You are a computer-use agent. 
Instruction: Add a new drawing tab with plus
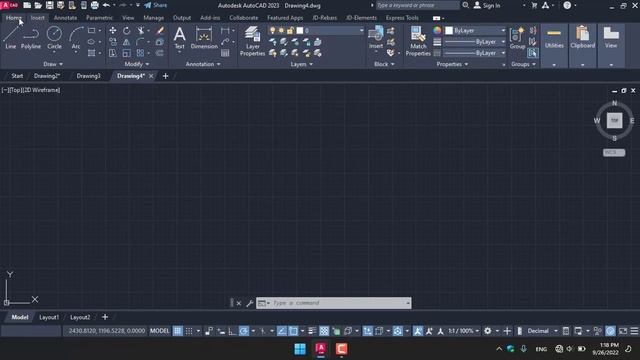pos(165,76)
